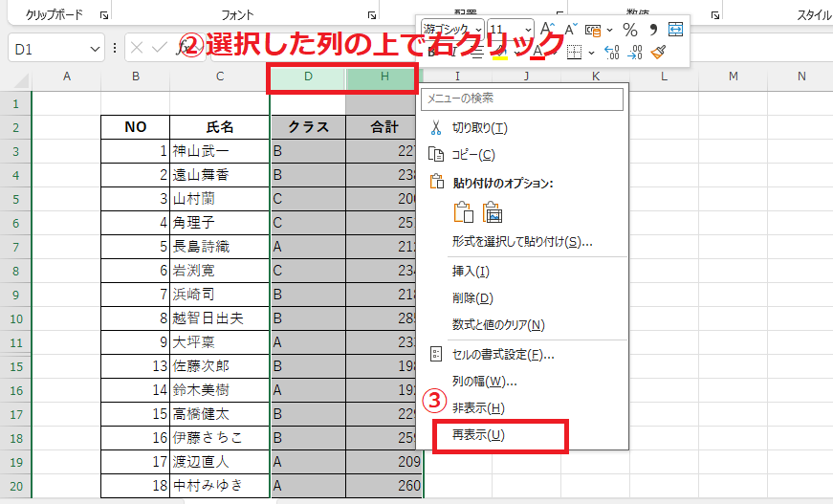Choose the first paste option icon

pyautogui.click(x=463, y=212)
